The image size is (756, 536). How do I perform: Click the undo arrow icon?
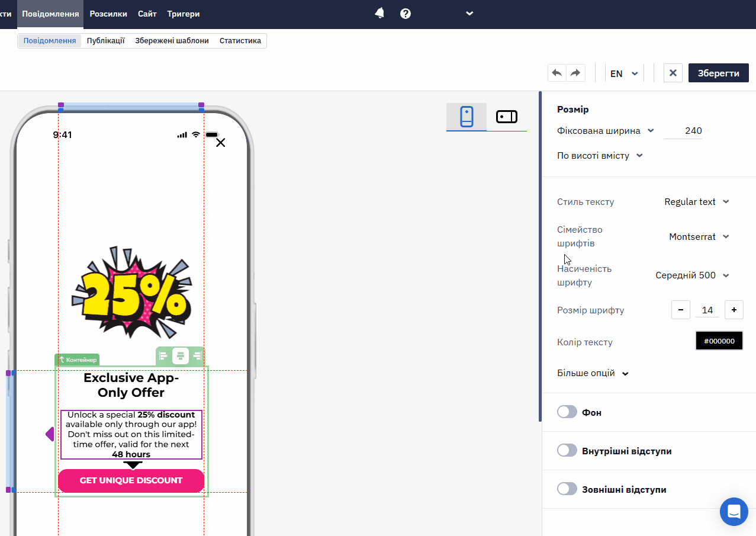(557, 73)
